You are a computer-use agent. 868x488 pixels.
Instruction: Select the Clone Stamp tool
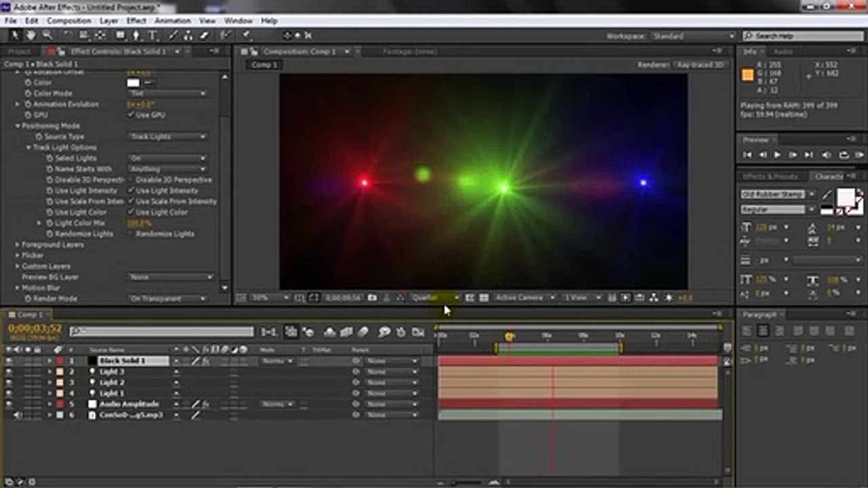[x=188, y=35]
